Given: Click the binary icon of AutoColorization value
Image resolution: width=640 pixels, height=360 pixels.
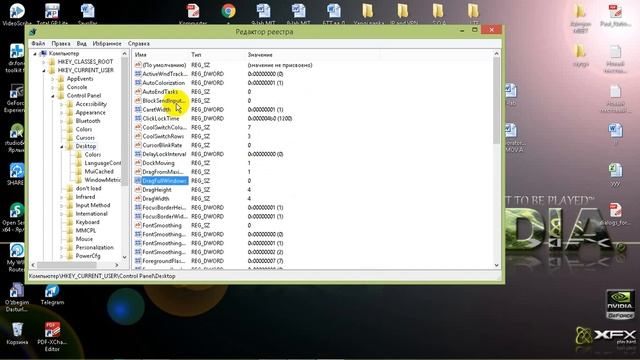Looking at the screenshot, I should tap(138, 82).
